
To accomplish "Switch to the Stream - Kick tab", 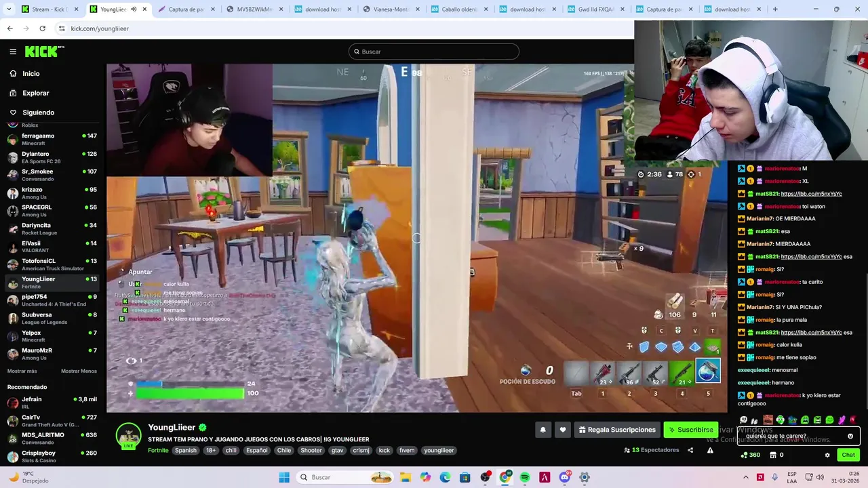I will [49, 9].
